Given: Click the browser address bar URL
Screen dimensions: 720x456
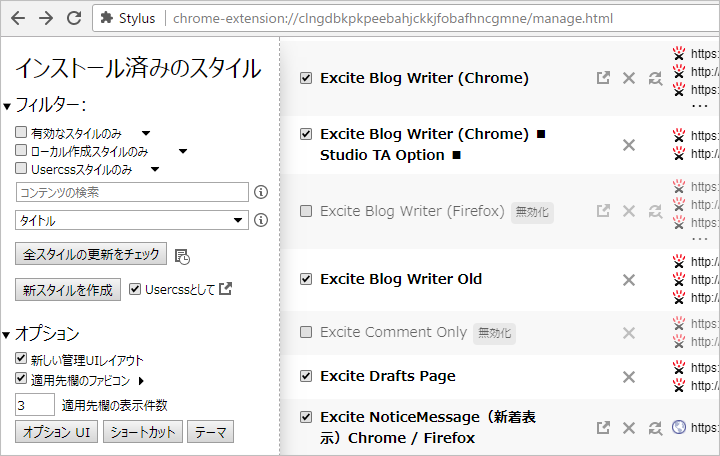Looking at the screenshot, I should pos(393,18).
